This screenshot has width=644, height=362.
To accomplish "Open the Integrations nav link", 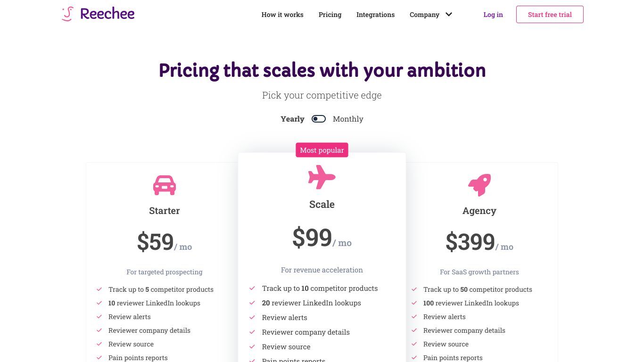I will pyautogui.click(x=375, y=15).
